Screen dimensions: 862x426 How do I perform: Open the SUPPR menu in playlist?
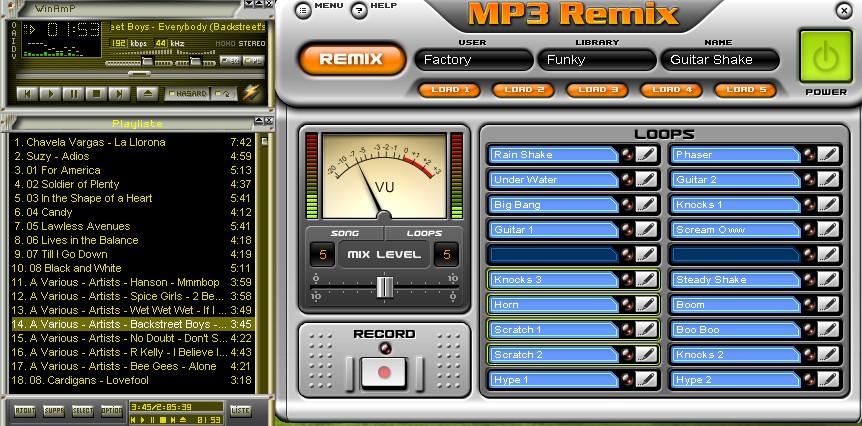tap(54, 411)
